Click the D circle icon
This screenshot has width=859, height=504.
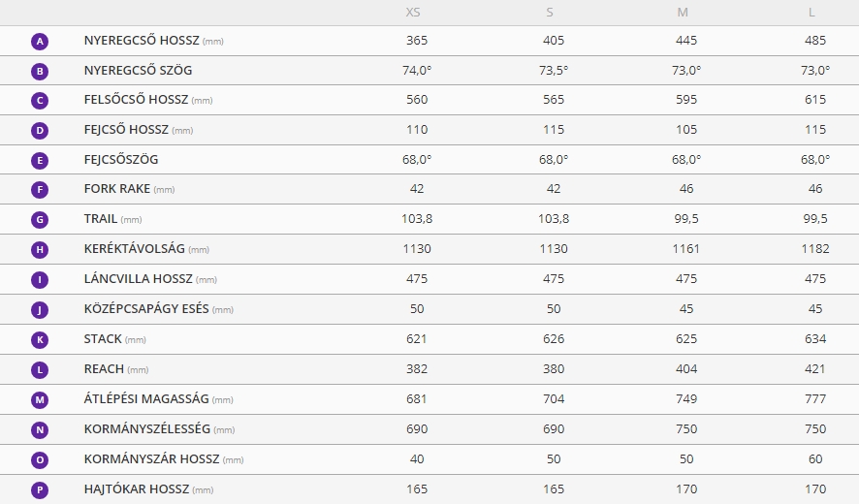(40, 130)
